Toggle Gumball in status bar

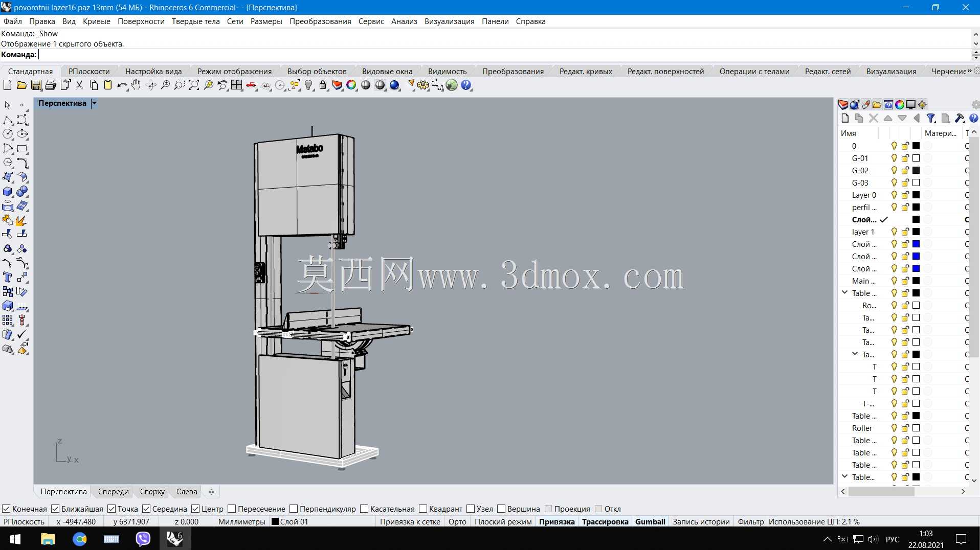(650, 522)
